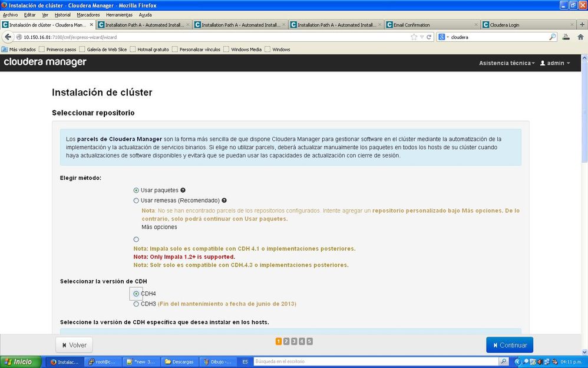Select the Usar paquetes radio button
Image resolution: width=588 pixels, height=368 pixels.
coord(136,190)
